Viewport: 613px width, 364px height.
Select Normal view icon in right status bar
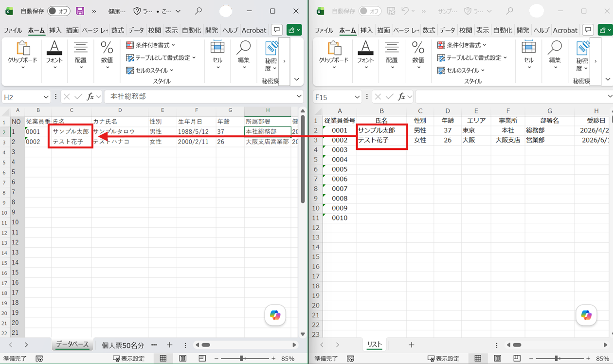click(478, 359)
